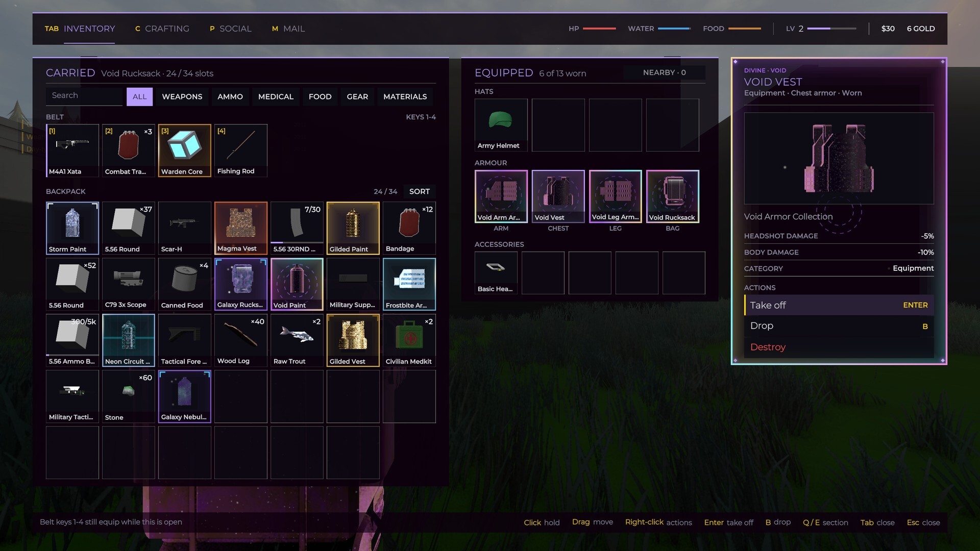Select the Frostbite Armor item

pyautogui.click(x=409, y=284)
